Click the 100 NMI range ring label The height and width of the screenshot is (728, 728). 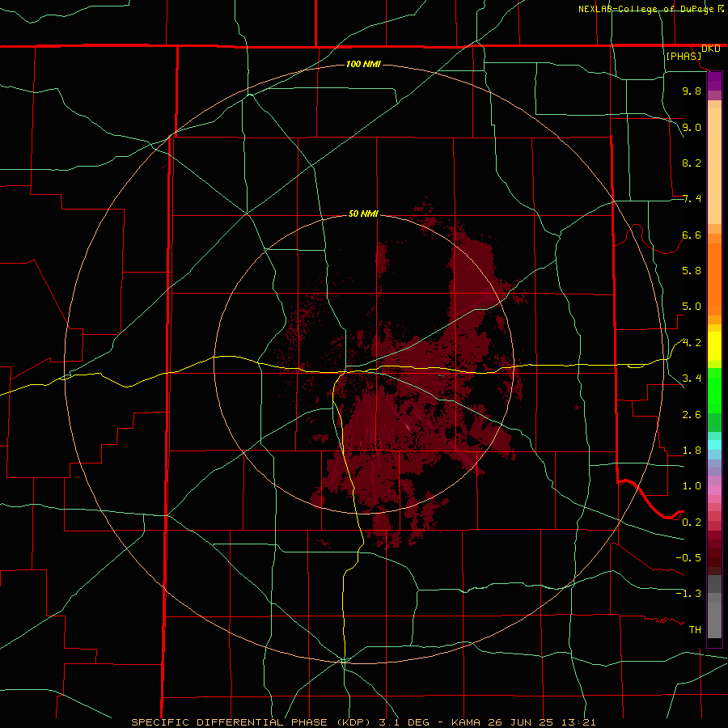pyautogui.click(x=363, y=64)
